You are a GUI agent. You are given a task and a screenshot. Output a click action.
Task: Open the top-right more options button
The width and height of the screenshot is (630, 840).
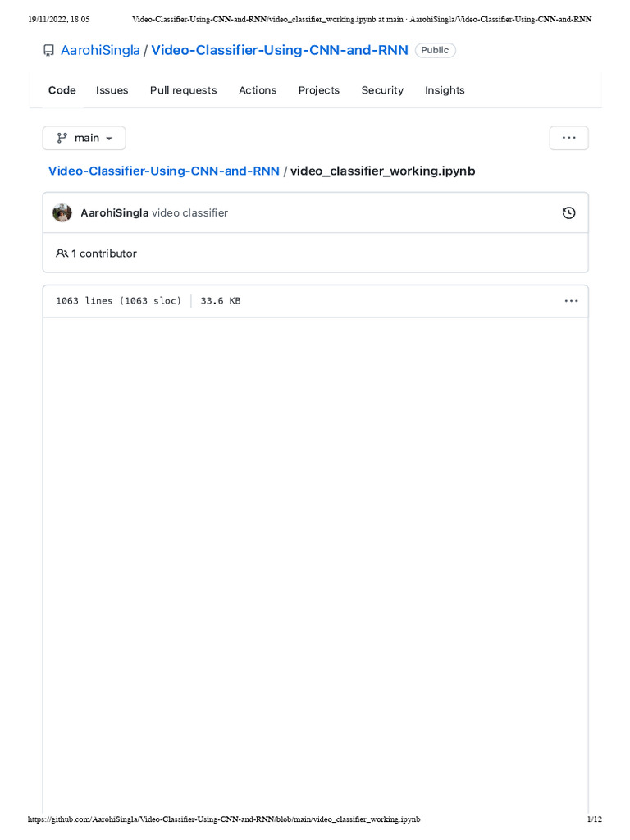pos(568,138)
